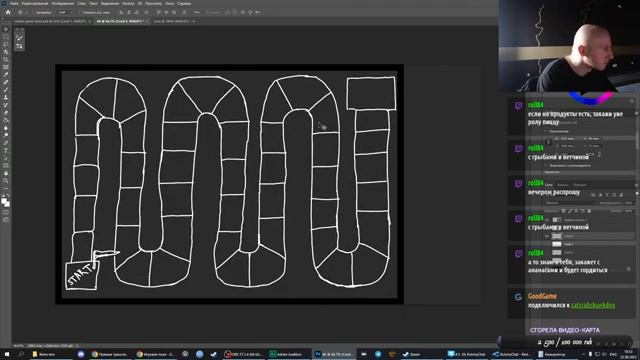
Task: Open the Brushes panel icon below Brush Settings
Action: 19,47
